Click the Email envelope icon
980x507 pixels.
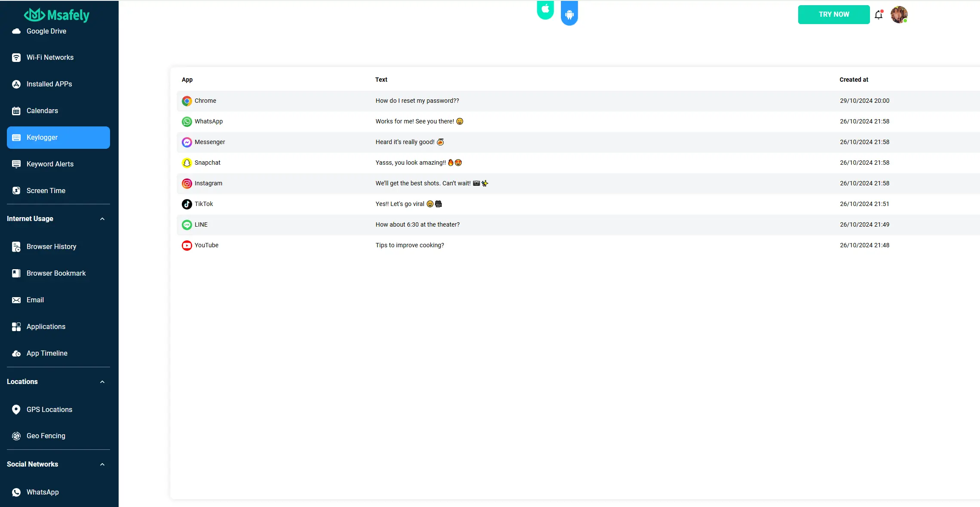tap(16, 300)
